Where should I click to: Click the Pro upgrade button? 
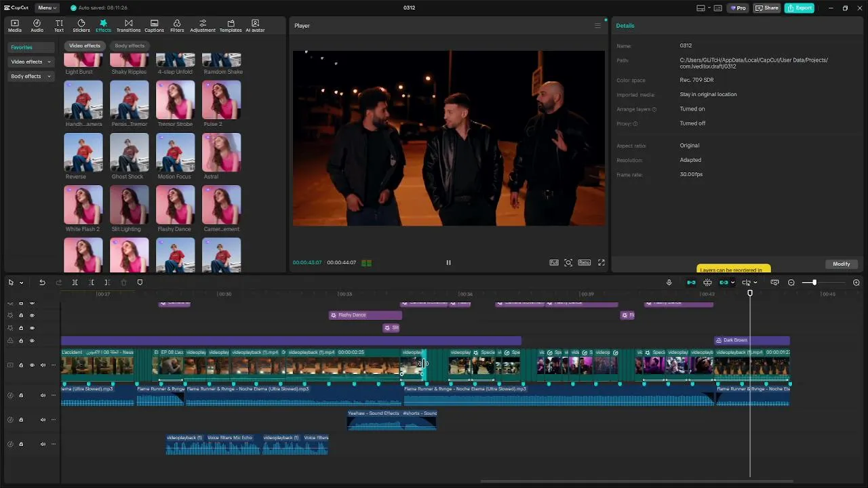pos(738,8)
